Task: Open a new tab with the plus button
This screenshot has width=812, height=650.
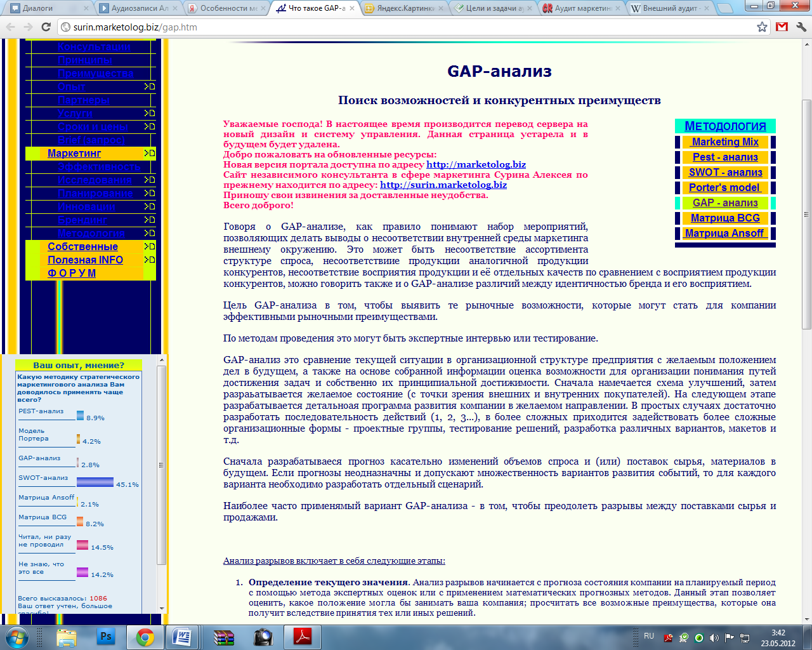Action: point(725,8)
